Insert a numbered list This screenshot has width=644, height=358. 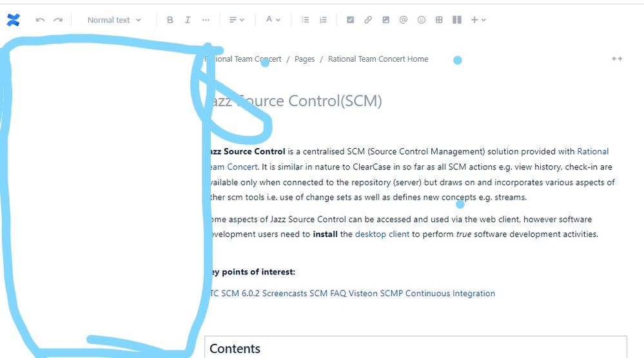323,20
